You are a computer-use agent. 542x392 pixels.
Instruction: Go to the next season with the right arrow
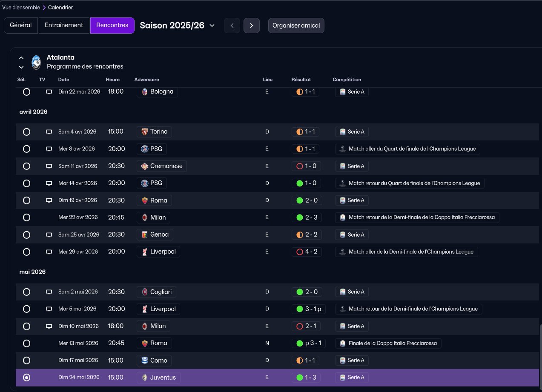click(x=252, y=26)
